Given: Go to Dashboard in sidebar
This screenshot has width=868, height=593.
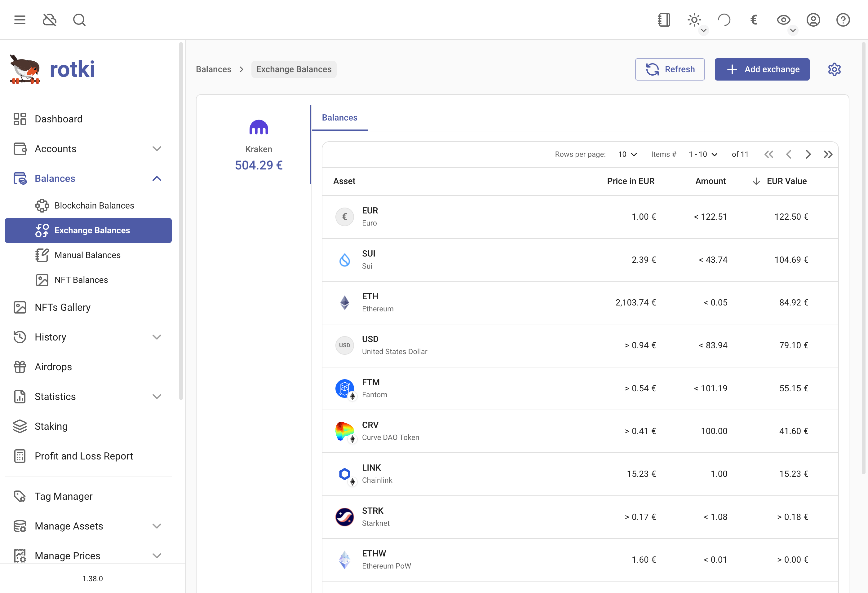Looking at the screenshot, I should [88, 119].
